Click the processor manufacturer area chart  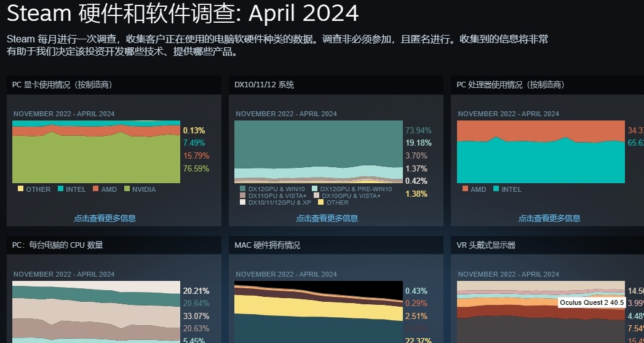[541, 151]
